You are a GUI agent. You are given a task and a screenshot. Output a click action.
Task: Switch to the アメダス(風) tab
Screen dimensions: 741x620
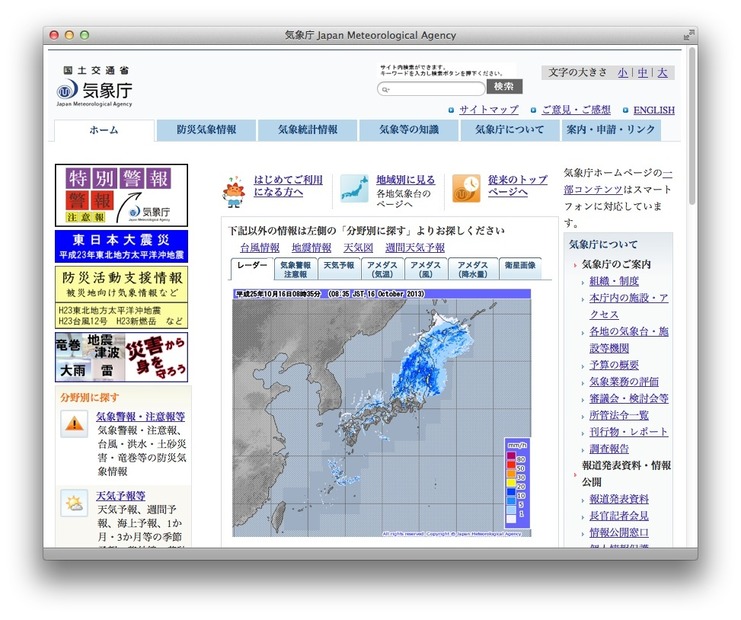[426, 269]
